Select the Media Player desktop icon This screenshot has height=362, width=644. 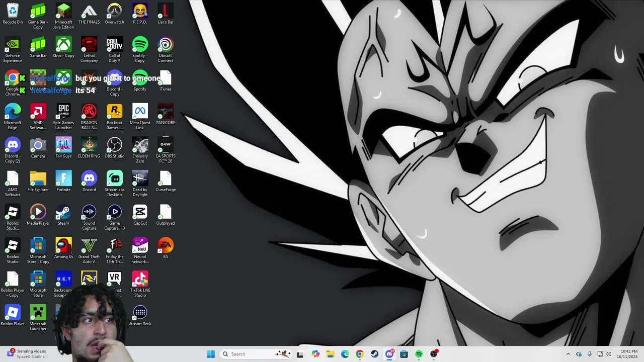point(38,215)
